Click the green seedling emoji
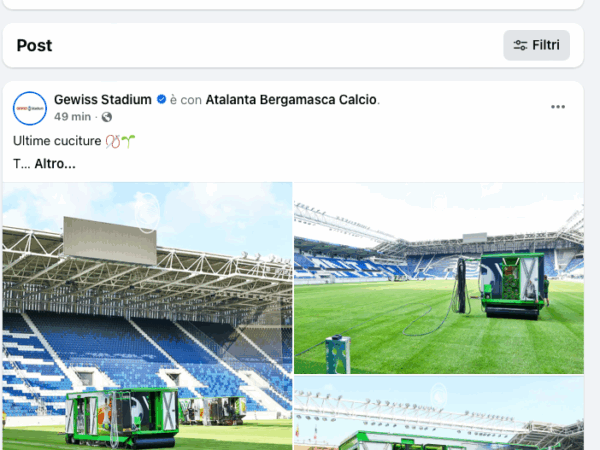 (x=128, y=141)
